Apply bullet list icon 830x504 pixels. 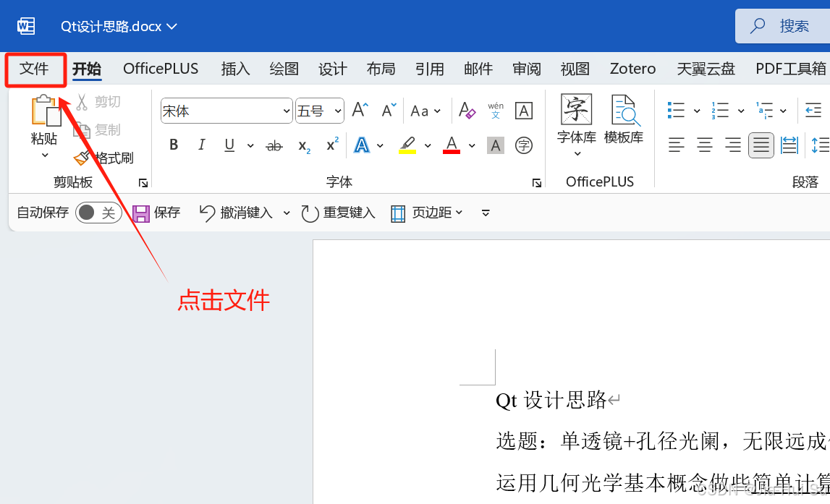676,111
